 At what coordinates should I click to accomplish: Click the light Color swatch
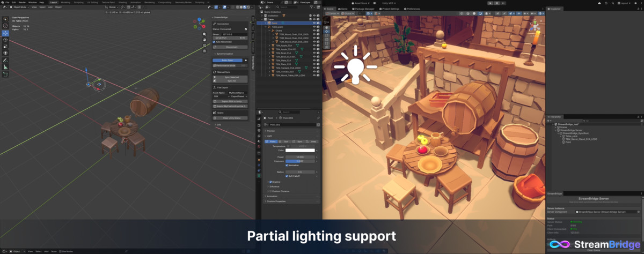pos(300,151)
